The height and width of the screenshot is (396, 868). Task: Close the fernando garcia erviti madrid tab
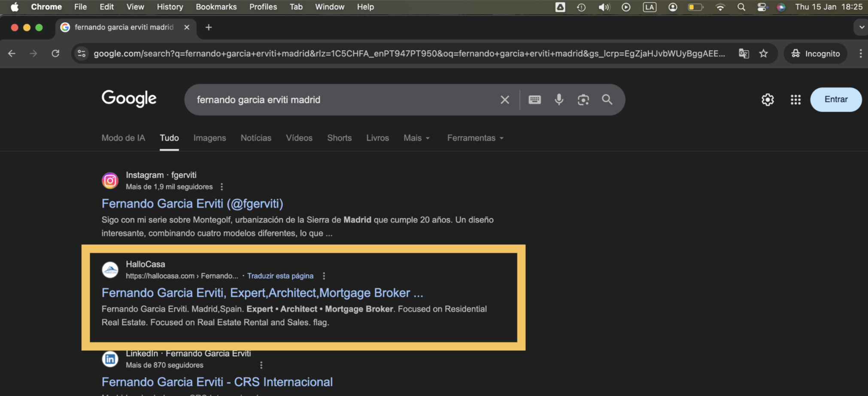point(187,27)
